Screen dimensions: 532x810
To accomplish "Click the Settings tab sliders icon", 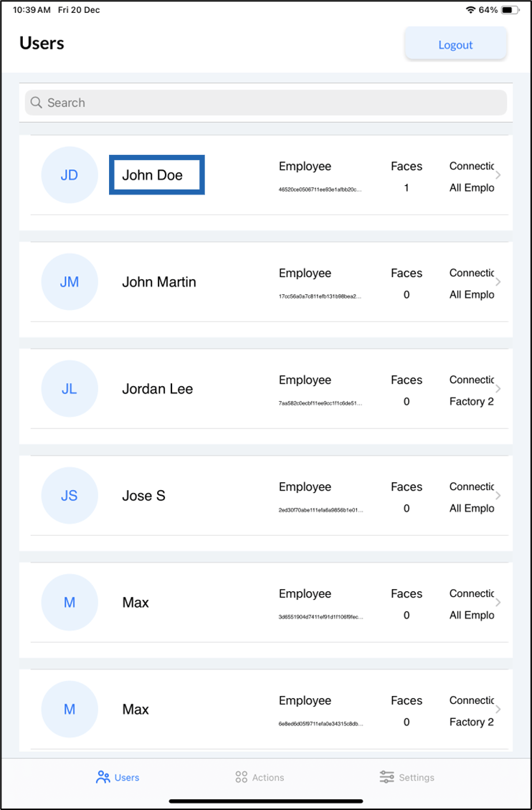I will [386, 777].
